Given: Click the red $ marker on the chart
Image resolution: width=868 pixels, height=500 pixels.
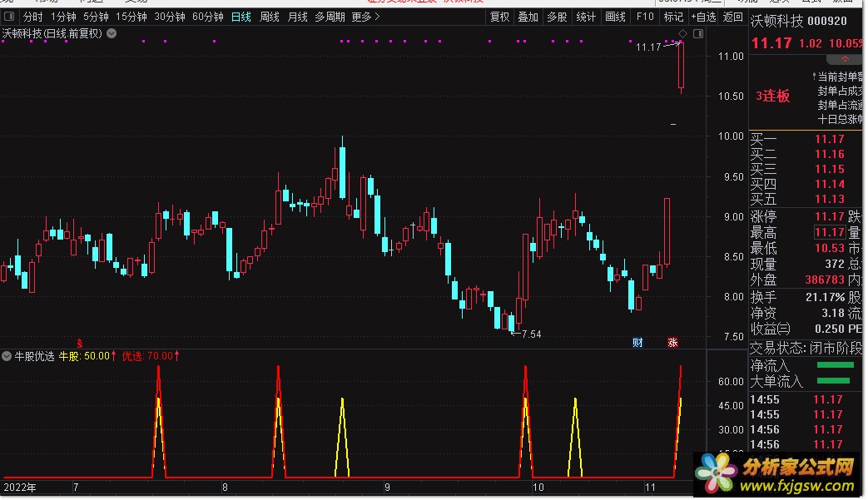Looking at the screenshot, I should [x=80, y=344].
